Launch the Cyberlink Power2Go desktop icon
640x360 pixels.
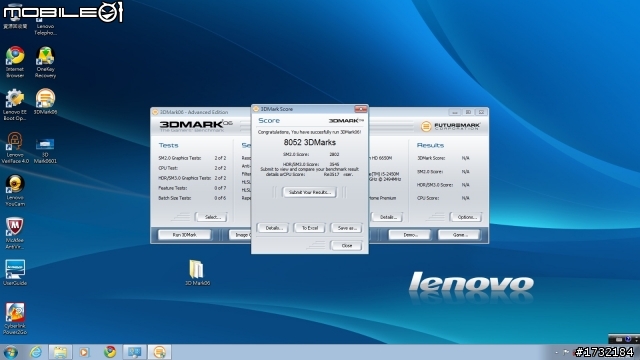(x=15, y=319)
